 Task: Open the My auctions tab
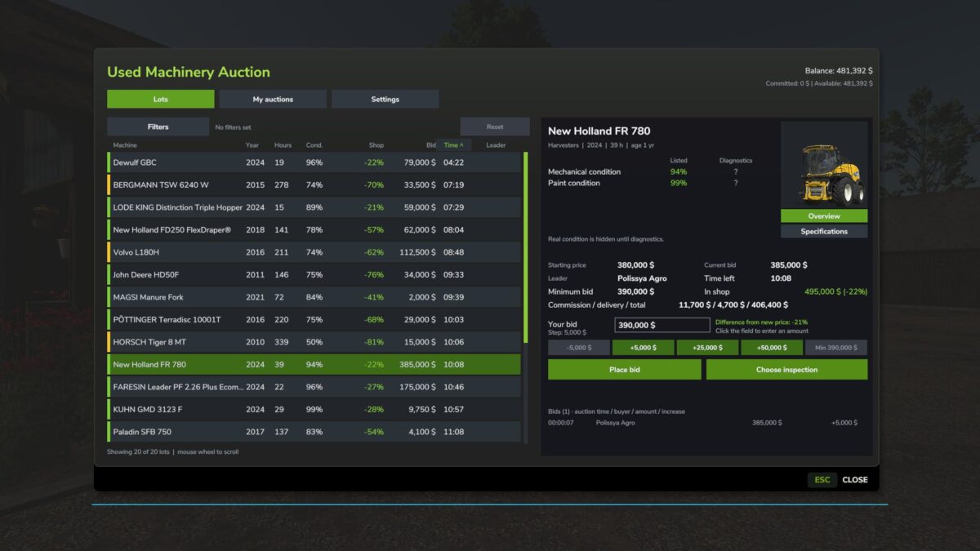pyautogui.click(x=273, y=99)
